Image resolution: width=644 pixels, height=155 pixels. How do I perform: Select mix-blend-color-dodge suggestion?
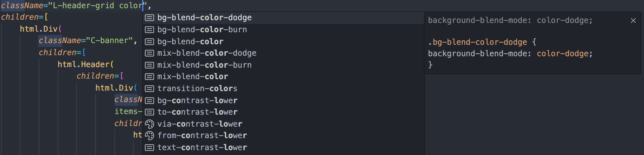[x=283, y=53]
